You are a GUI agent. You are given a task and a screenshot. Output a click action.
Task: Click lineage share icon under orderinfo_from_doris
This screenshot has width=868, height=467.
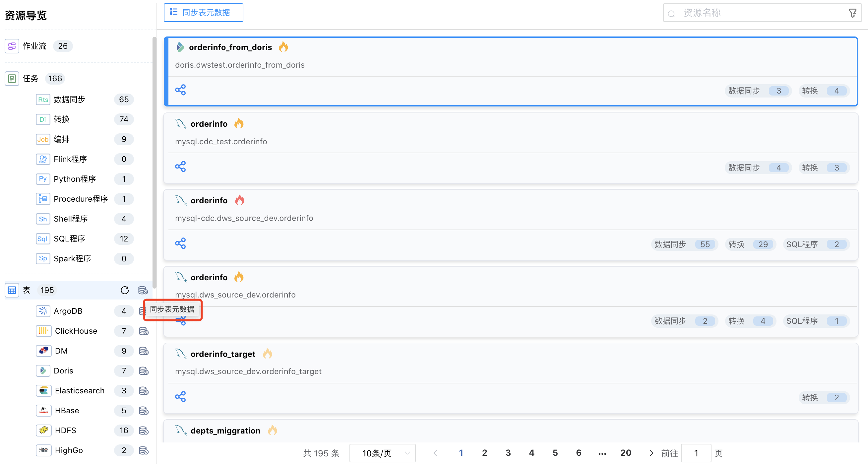[x=180, y=90]
